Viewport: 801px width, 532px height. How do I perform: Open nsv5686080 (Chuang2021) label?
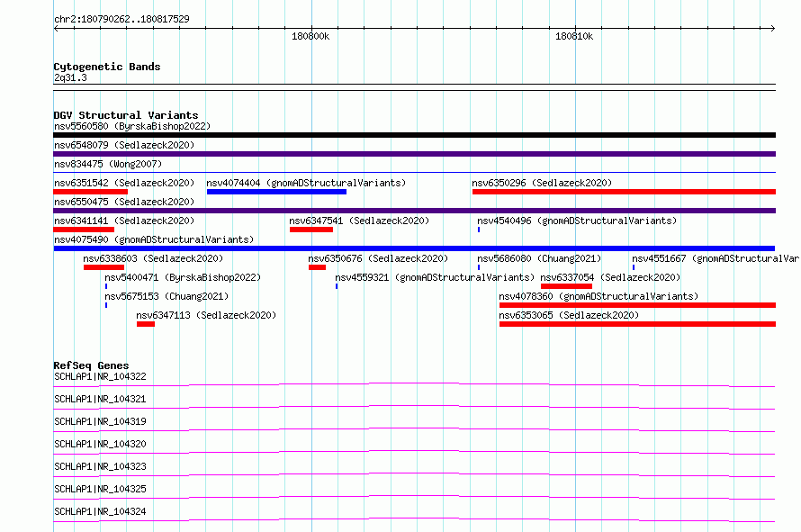pyautogui.click(x=539, y=258)
